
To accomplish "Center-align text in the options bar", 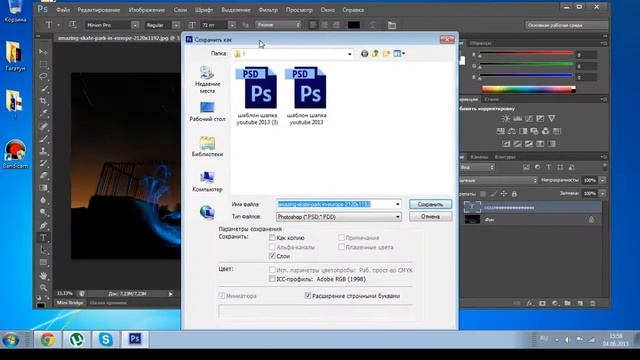I will point(324,25).
